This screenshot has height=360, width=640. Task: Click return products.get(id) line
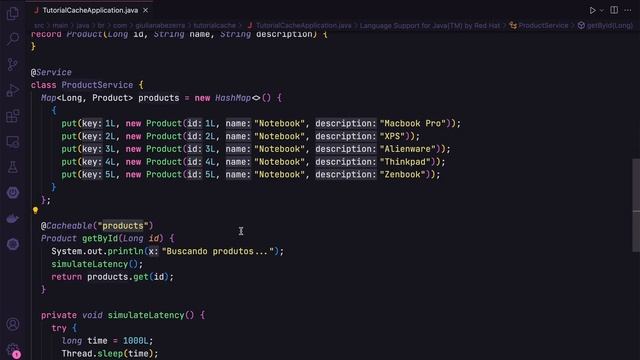click(113, 277)
